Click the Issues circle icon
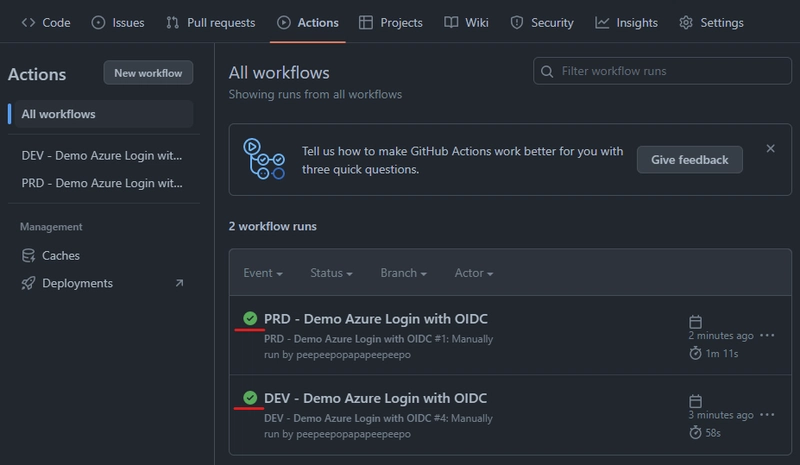This screenshot has width=800, height=465. 98,22
